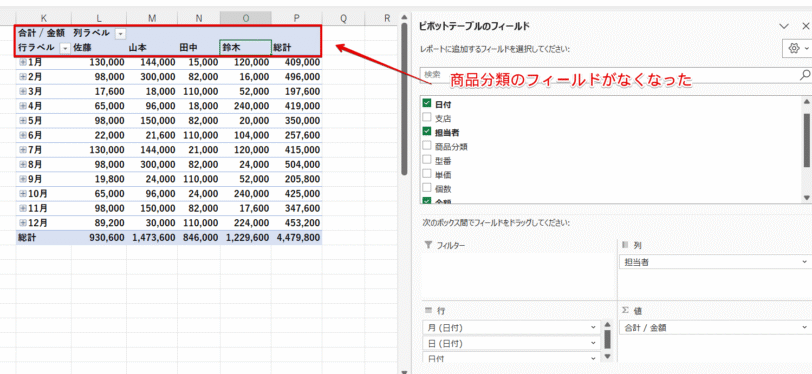Expand the 8月 row group
The height and width of the screenshot is (374, 812).
coord(23,165)
